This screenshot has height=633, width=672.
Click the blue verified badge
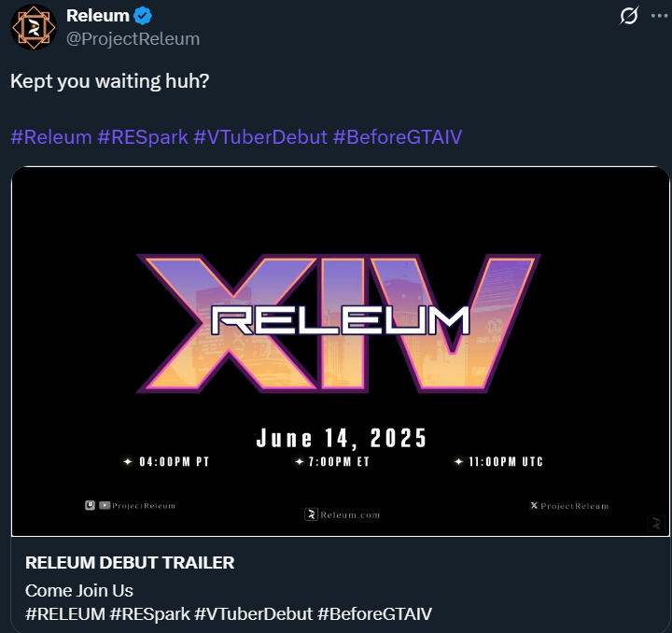(x=144, y=16)
